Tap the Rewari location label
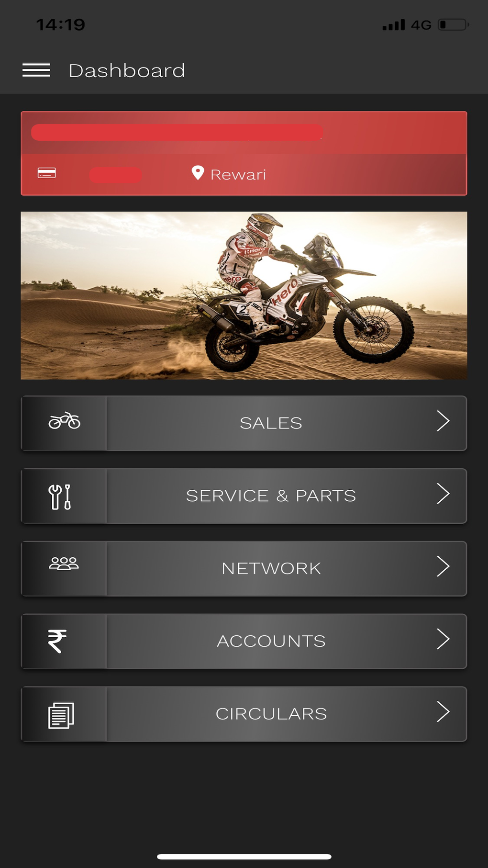This screenshot has height=868, width=488. (238, 175)
